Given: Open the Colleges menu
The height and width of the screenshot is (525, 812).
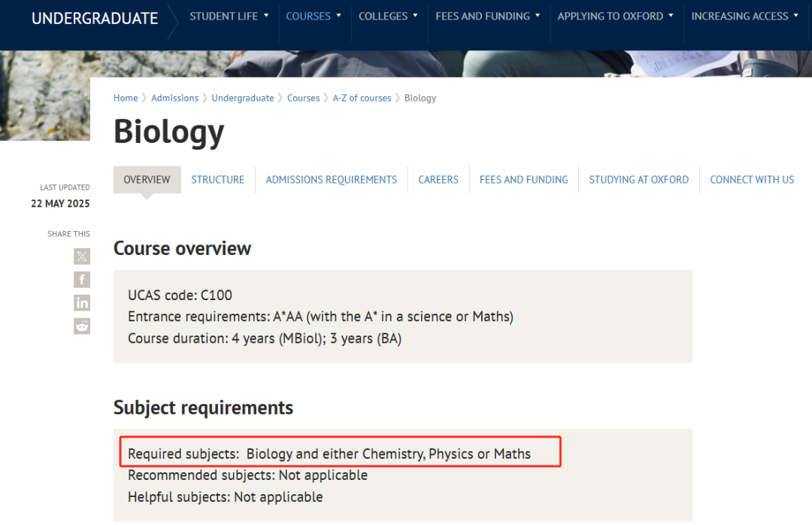Looking at the screenshot, I should point(383,16).
